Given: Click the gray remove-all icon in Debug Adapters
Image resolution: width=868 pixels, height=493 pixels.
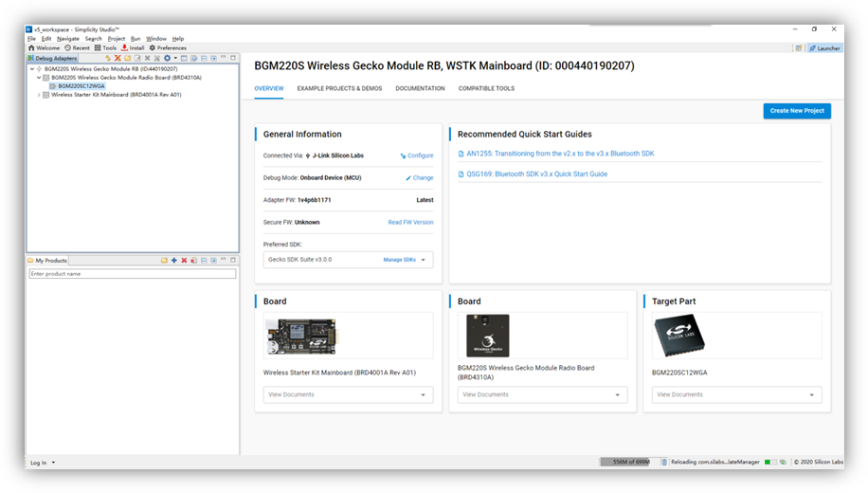Looking at the screenshot, I should [x=157, y=58].
